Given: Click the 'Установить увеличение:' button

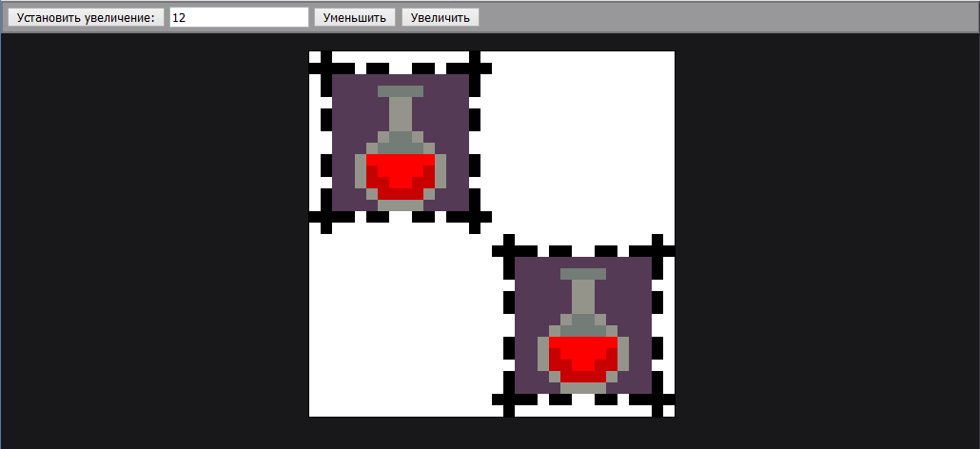Looking at the screenshot, I should 86,17.
